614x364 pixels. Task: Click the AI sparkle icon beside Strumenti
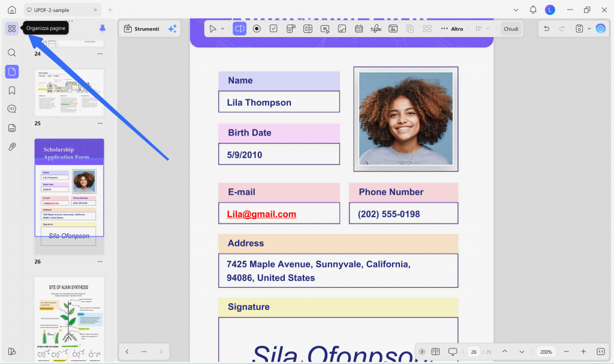click(x=172, y=29)
